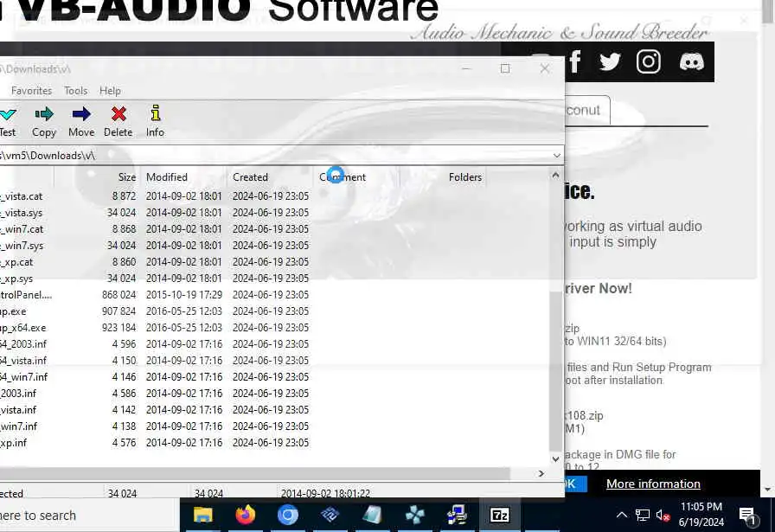775x532 pixels.
Task: Click the status bar date 2014-09-02 18:01:22
Action: pos(325,493)
